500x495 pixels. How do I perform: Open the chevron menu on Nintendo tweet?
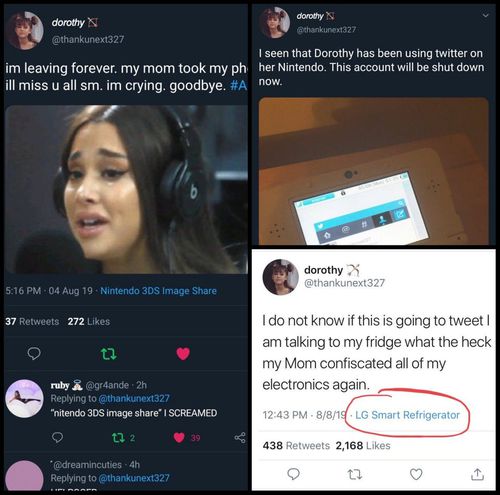pos(486,15)
